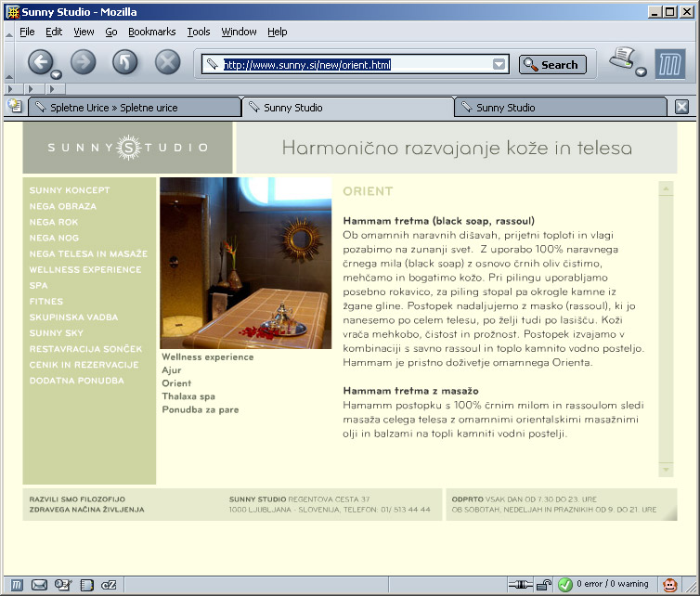Open the Bookmarks menu
Viewport: 700px width, 596px height.
(x=151, y=32)
